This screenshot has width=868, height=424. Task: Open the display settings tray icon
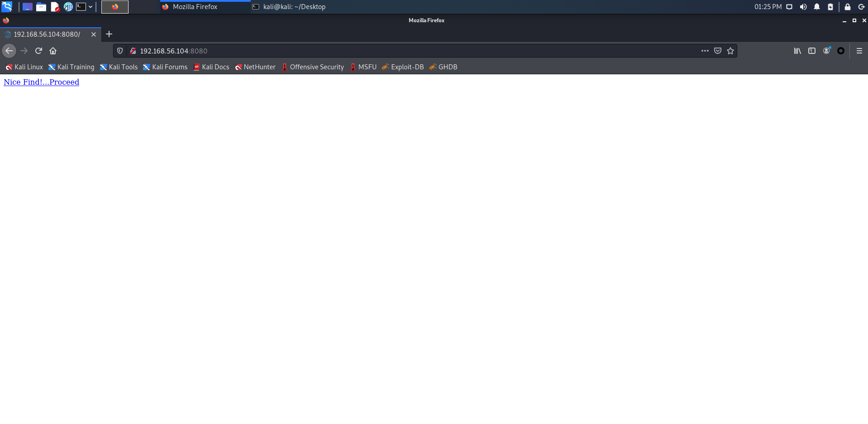pos(789,7)
